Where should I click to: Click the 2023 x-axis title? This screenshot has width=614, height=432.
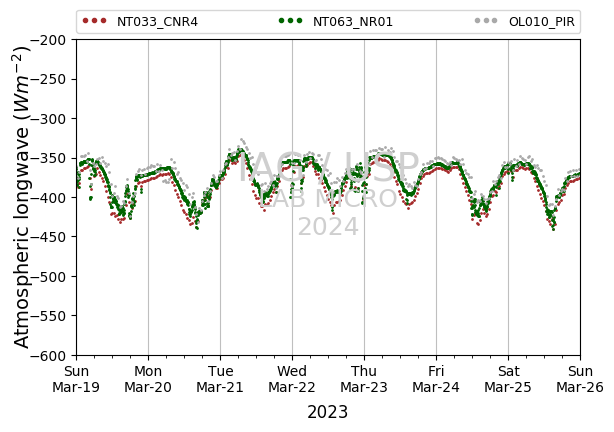[x=327, y=412]
